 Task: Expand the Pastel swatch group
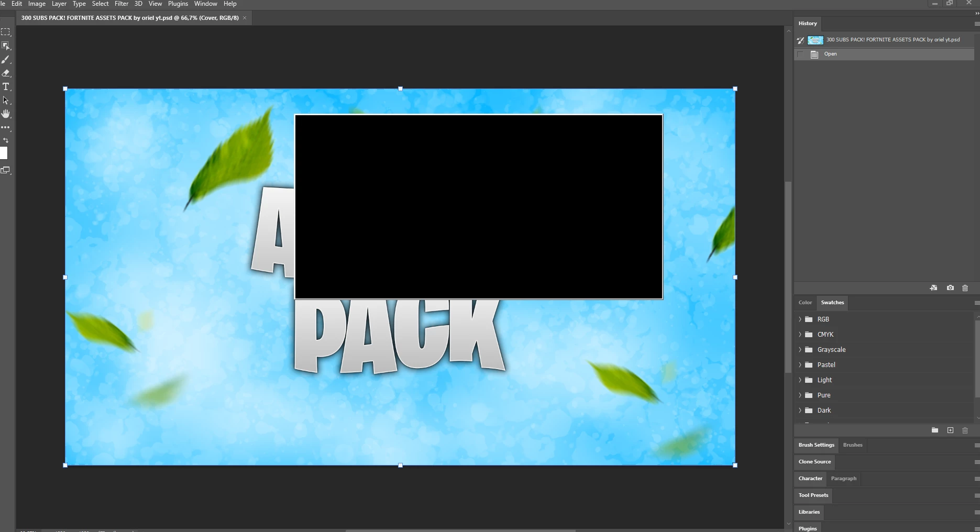tap(800, 364)
